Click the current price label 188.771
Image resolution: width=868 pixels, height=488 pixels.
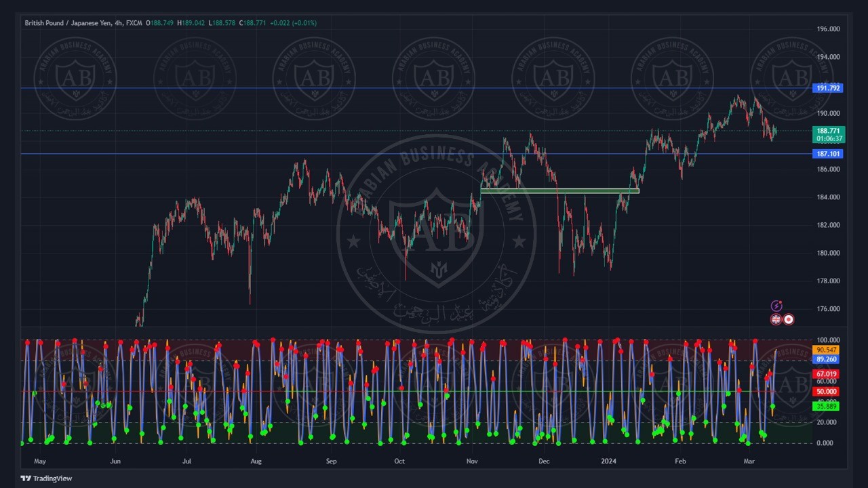[x=828, y=131]
